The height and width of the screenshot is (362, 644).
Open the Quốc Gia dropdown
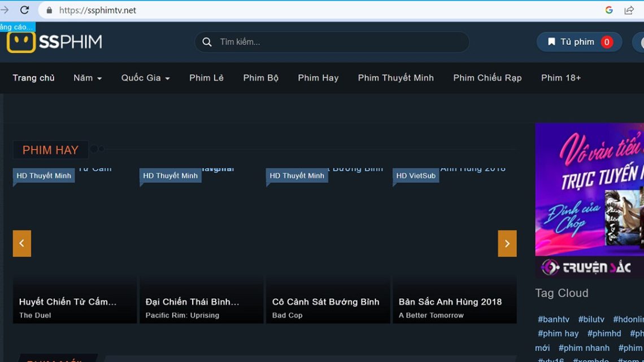click(145, 78)
